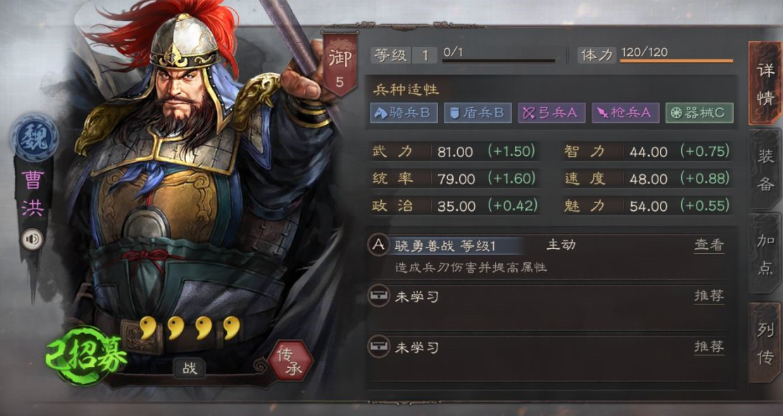Select the 器械C siege aptitude icon
The height and width of the screenshot is (416, 783).
[699, 113]
